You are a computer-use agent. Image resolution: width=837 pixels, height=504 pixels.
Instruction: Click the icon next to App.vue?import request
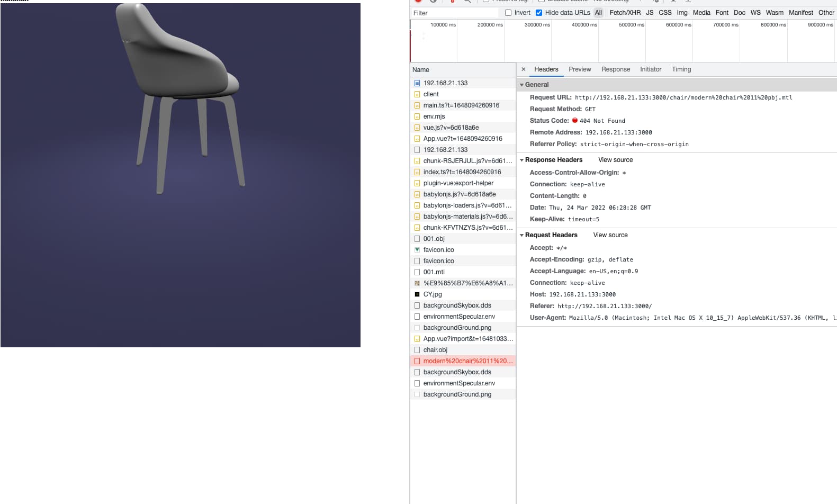tap(417, 339)
